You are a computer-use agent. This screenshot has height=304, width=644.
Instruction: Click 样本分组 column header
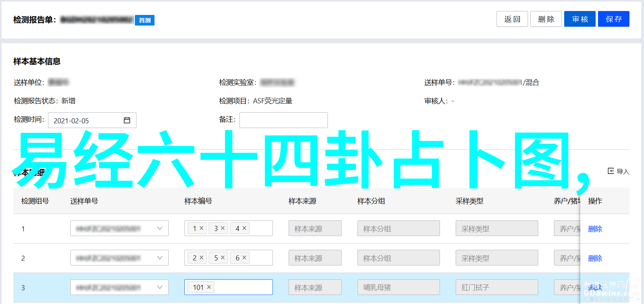pos(371,201)
